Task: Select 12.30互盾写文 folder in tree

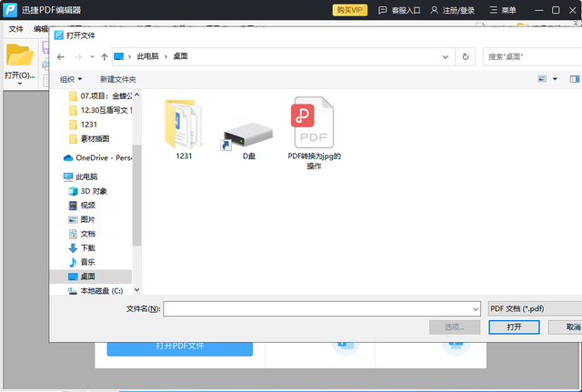Action: click(100, 110)
